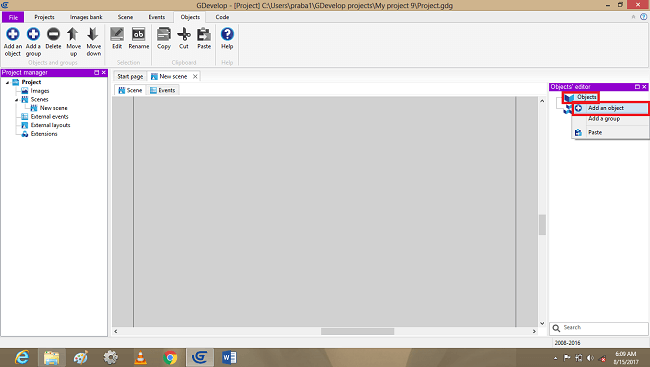Collapse the ribbon with the caret icon

pos(633,17)
